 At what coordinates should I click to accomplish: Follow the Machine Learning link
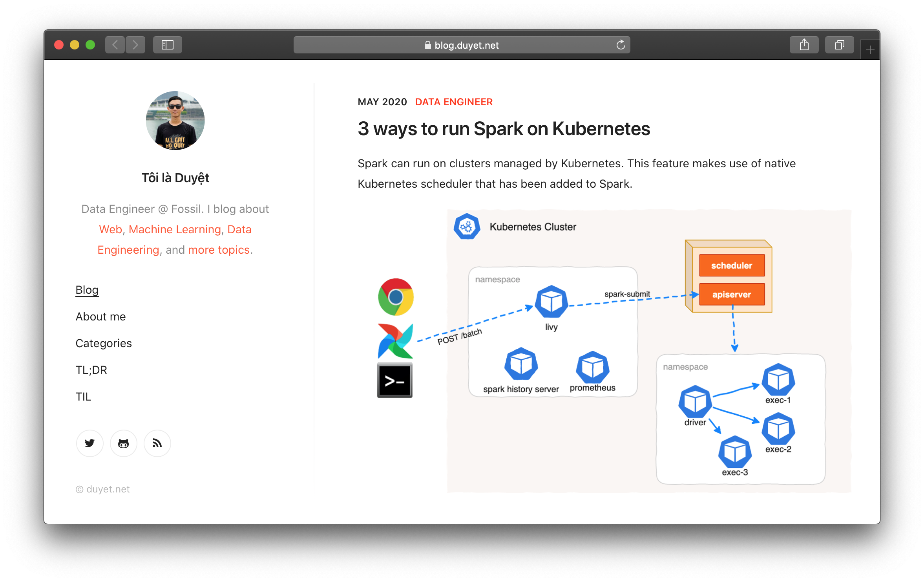[x=175, y=229]
